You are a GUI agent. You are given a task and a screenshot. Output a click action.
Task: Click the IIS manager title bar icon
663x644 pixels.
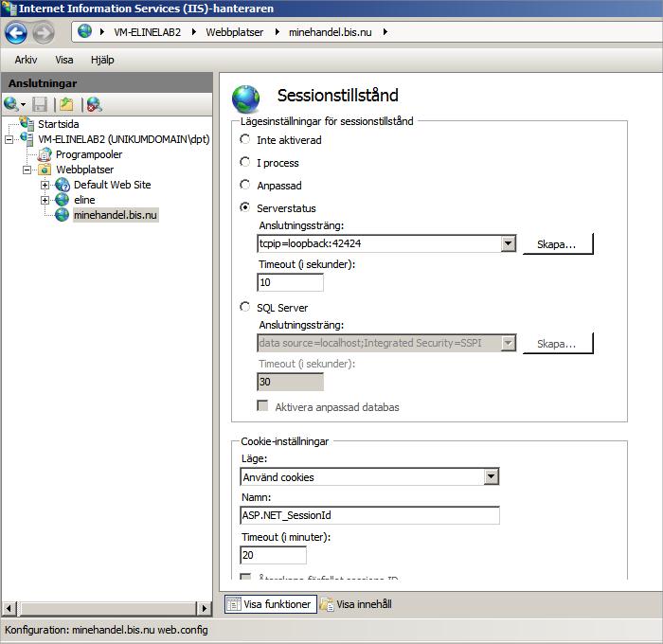tap(9, 8)
